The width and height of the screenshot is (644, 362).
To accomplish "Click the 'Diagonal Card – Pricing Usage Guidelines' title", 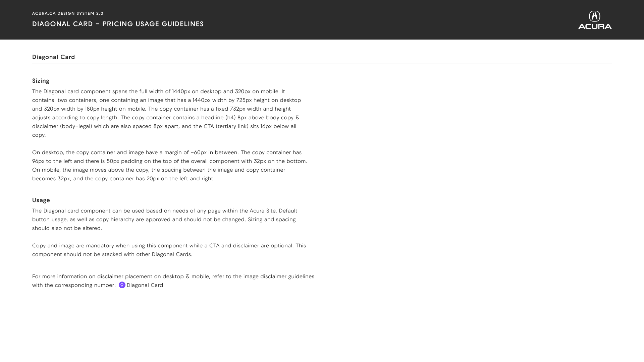I will coord(118,24).
